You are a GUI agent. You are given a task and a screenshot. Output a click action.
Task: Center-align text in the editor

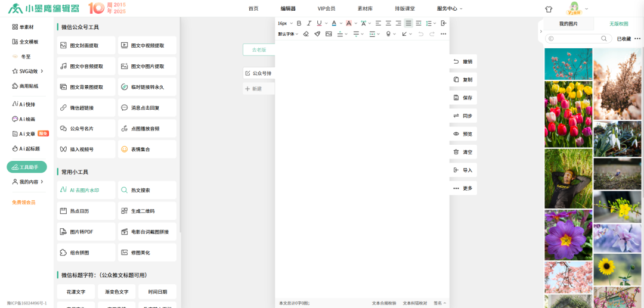[388, 23]
